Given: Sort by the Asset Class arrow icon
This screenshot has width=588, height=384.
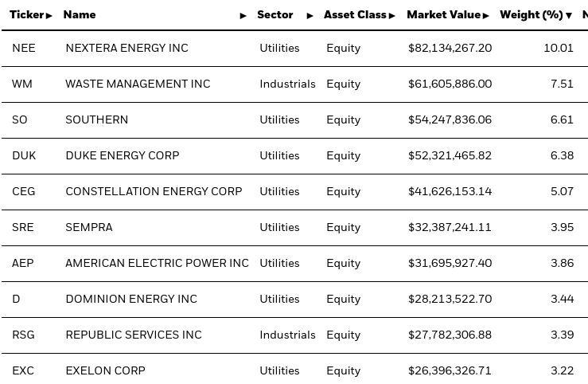Looking at the screenshot, I should (392, 16).
